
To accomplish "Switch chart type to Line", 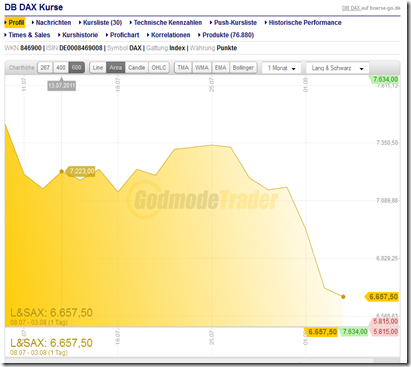I will tap(98, 68).
